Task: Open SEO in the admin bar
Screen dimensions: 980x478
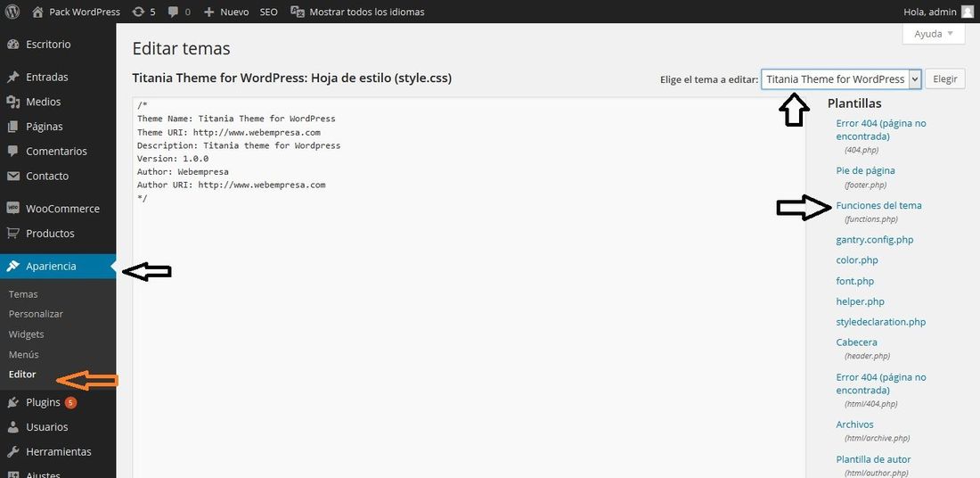Action: pyautogui.click(x=269, y=12)
